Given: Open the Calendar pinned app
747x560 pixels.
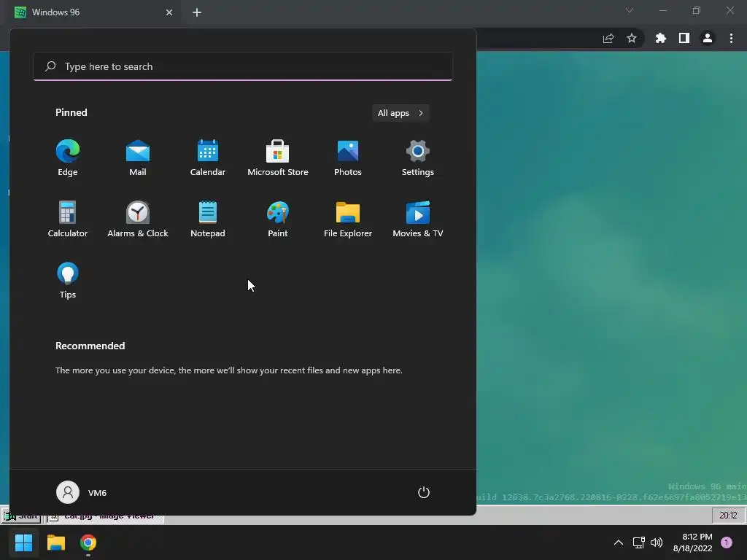Looking at the screenshot, I should coord(208,158).
